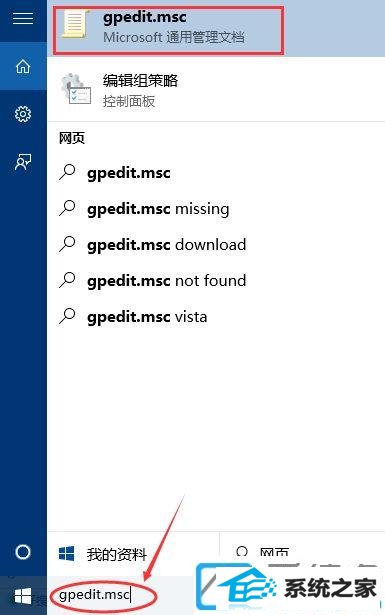Open the Windows Start button
This screenshot has width=385, height=615.
point(23,596)
